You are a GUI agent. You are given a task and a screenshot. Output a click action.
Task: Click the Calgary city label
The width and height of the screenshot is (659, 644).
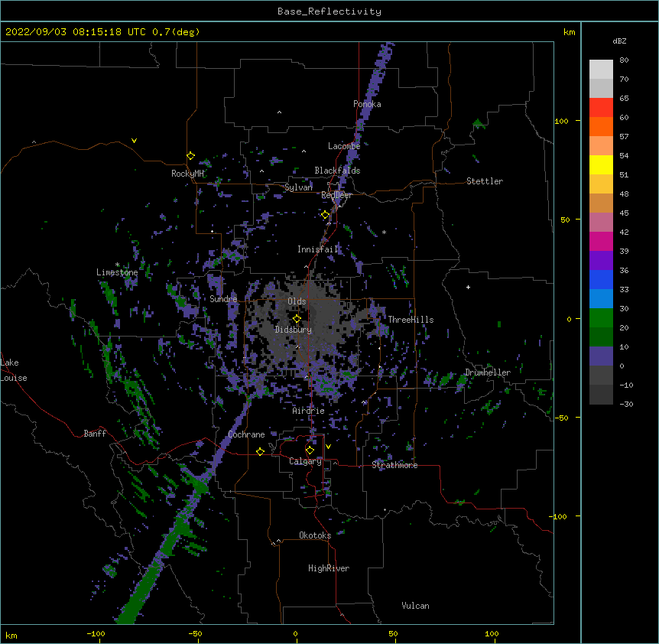[305, 461]
